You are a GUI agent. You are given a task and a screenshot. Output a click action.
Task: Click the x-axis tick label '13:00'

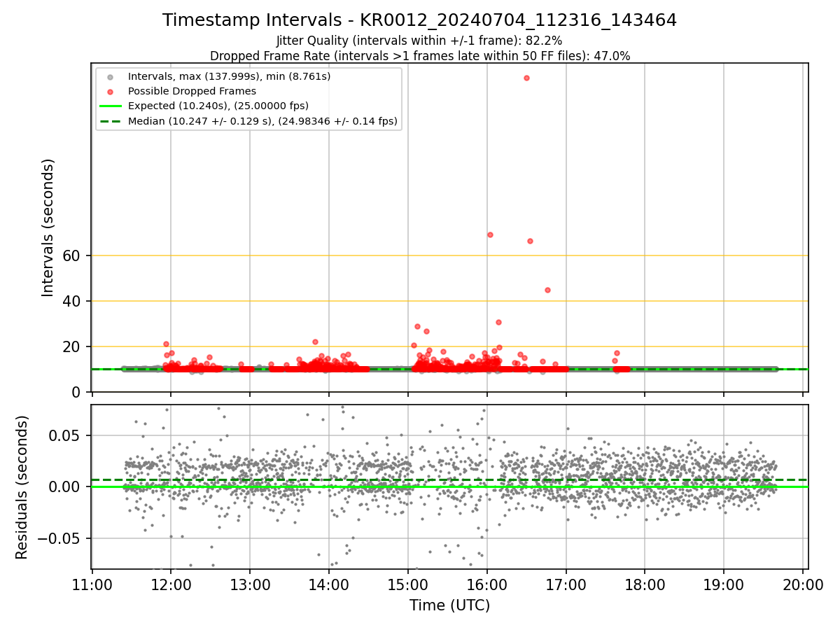click(x=250, y=585)
